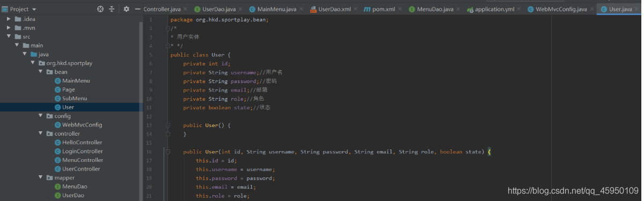The image size is (644, 201).
Task: Collapse the main folder arrow
Action: click(x=17, y=46)
